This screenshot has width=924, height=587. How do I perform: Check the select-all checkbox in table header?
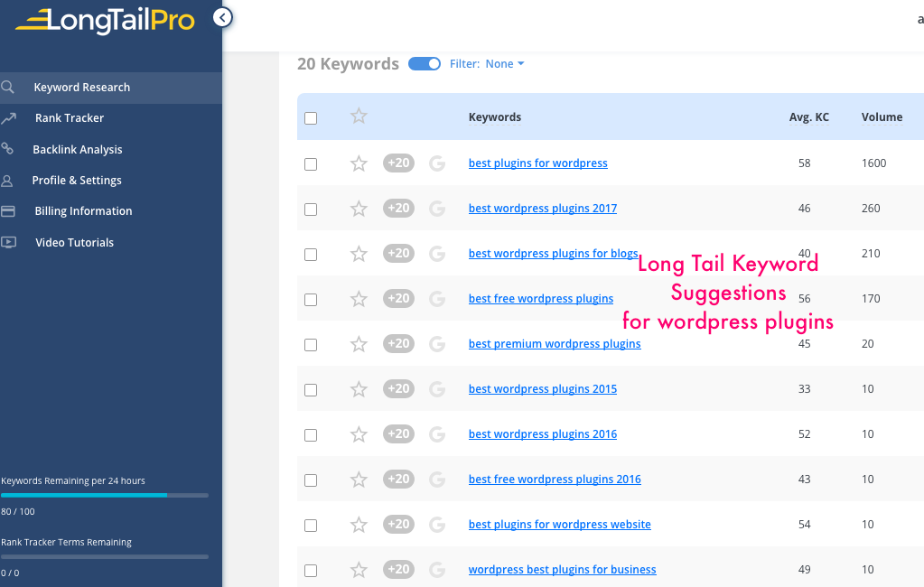coord(311,118)
